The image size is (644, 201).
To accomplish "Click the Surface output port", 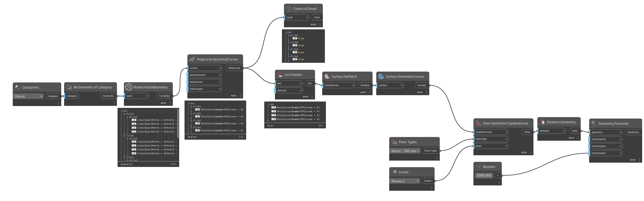I will click(x=365, y=85).
